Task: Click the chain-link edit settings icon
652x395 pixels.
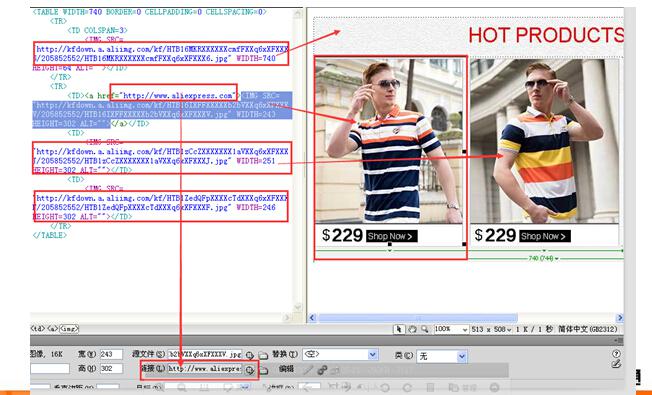Action: pos(322,369)
